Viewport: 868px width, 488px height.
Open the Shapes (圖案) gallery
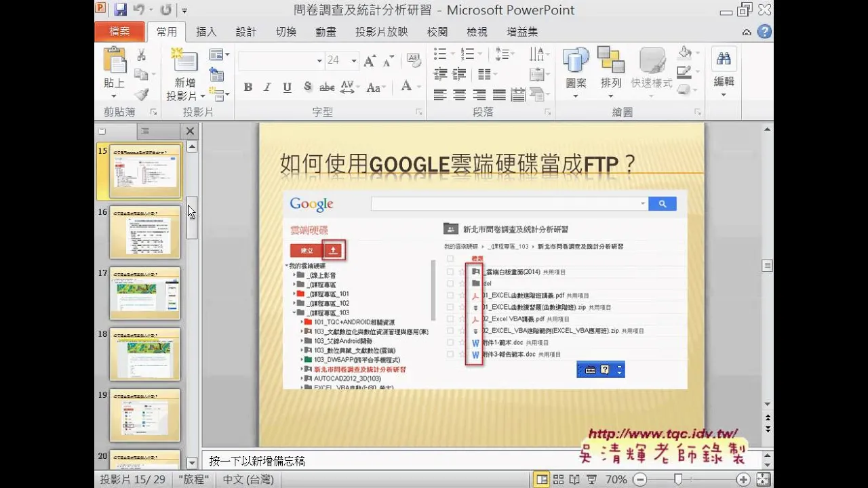coord(576,73)
